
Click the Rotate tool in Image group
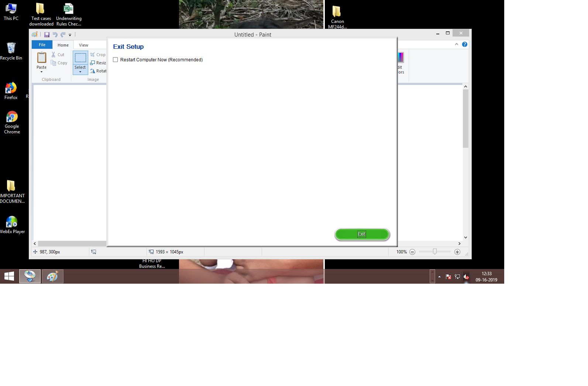tap(98, 71)
